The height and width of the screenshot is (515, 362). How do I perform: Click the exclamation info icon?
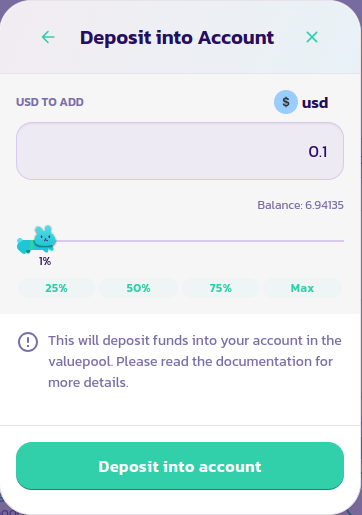[28, 342]
